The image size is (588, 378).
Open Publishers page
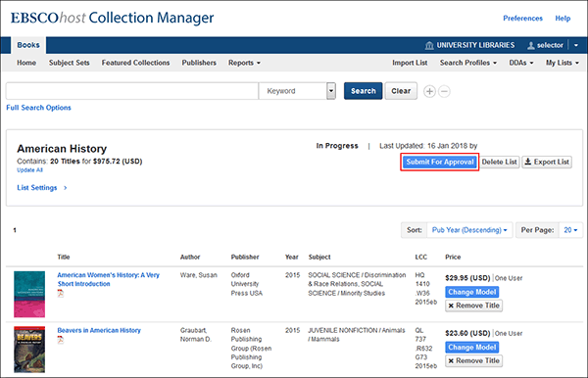pos(199,63)
